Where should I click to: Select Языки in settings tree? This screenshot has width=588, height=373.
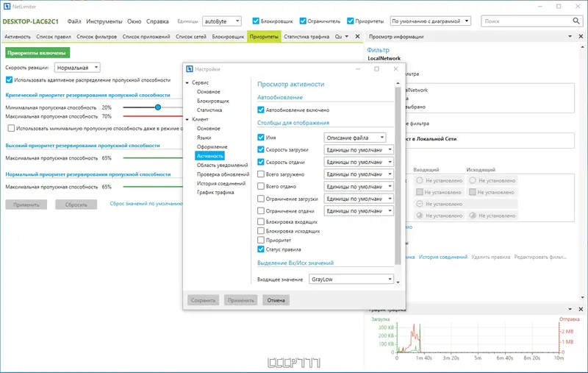204,138
